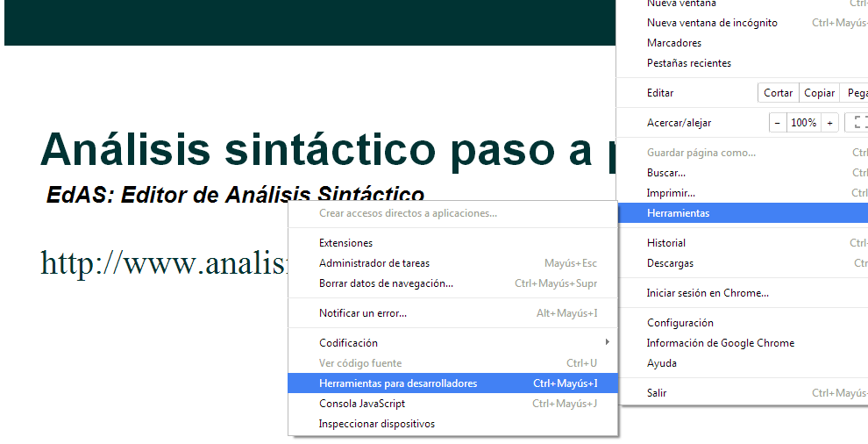Click the Copiar button
The width and height of the screenshot is (868, 444).
[x=820, y=93]
